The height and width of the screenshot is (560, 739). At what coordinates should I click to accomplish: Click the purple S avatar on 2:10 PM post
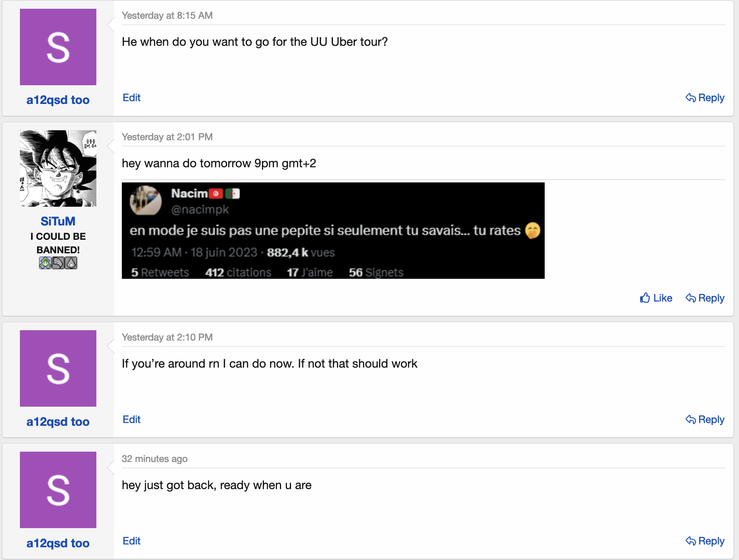[x=58, y=368]
